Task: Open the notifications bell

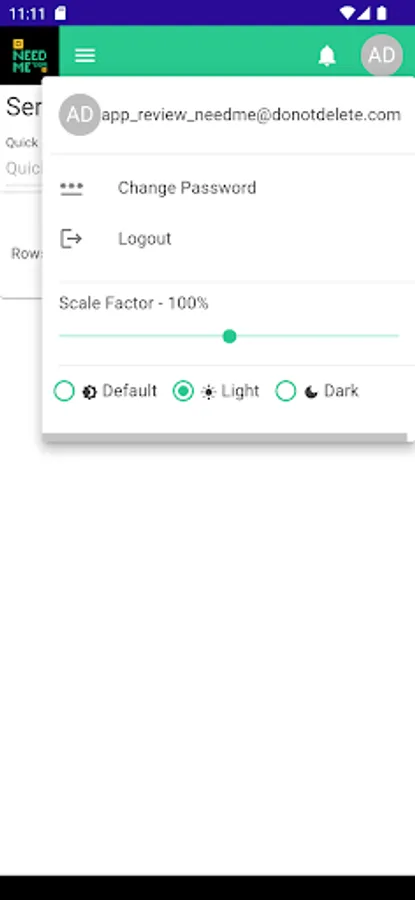Action: pos(327,56)
